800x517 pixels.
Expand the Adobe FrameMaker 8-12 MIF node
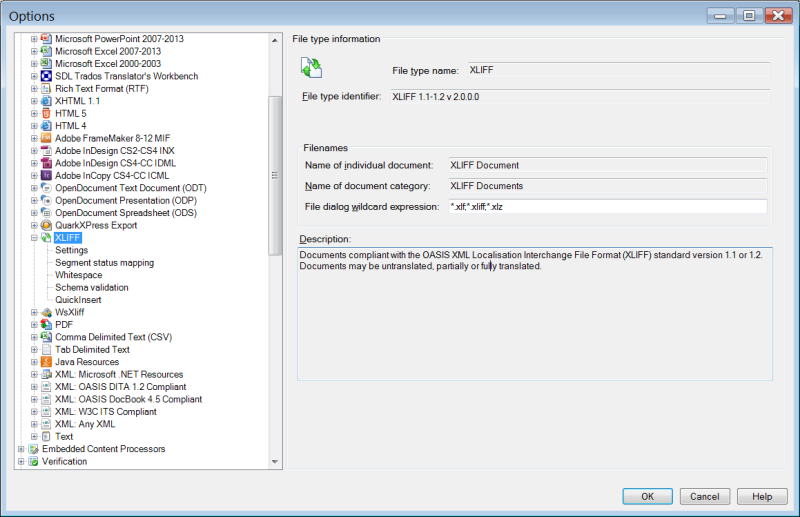pos(34,138)
